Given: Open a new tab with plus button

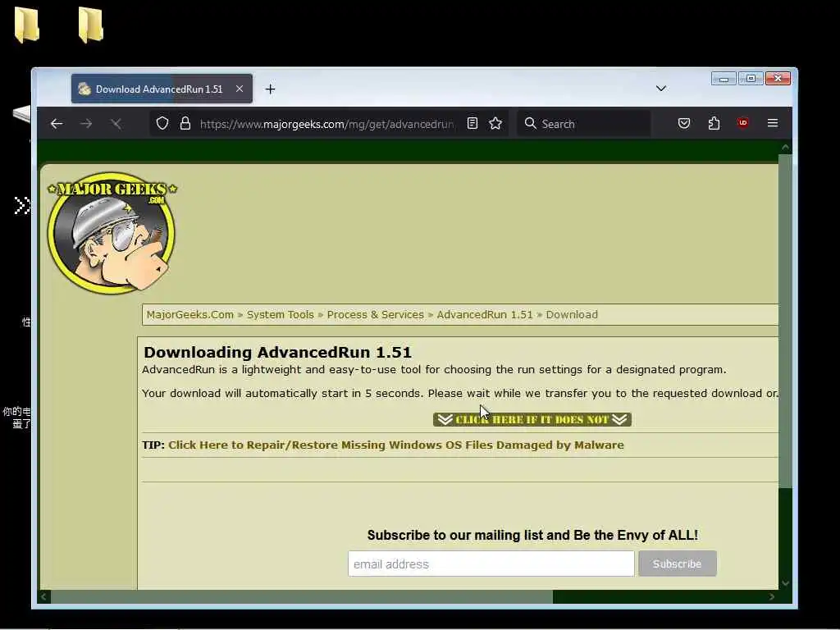Looking at the screenshot, I should [x=270, y=89].
